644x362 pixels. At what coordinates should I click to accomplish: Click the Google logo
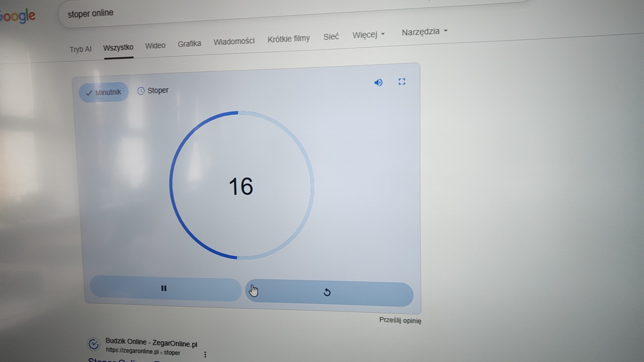tap(18, 16)
